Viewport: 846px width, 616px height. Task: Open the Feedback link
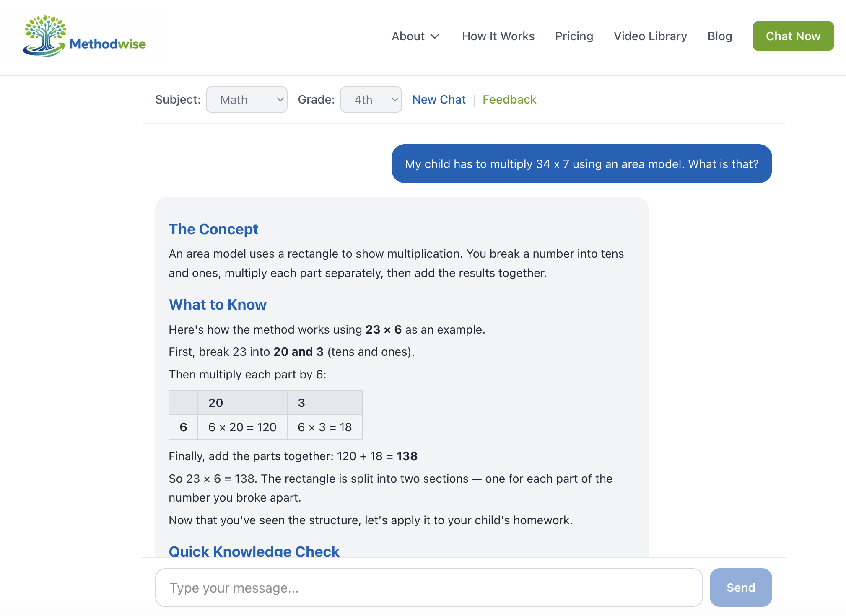coord(509,99)
